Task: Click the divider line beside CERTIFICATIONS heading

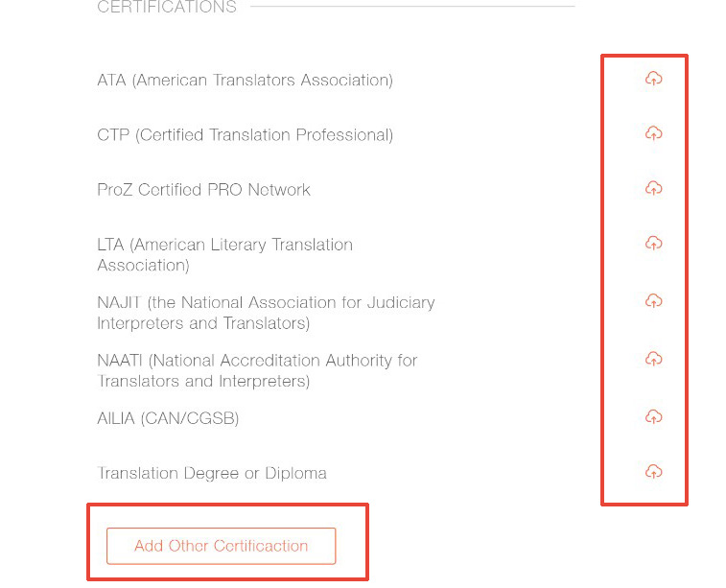Action: pos(412,7)
